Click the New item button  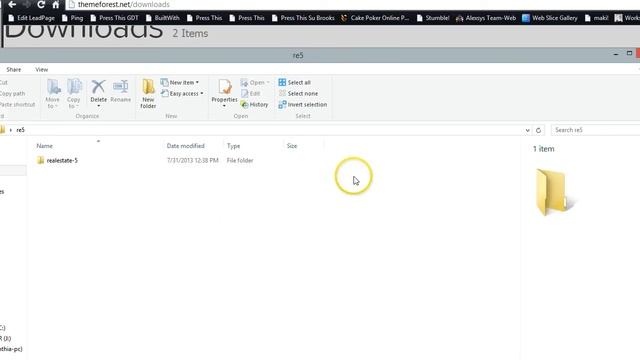180,82
